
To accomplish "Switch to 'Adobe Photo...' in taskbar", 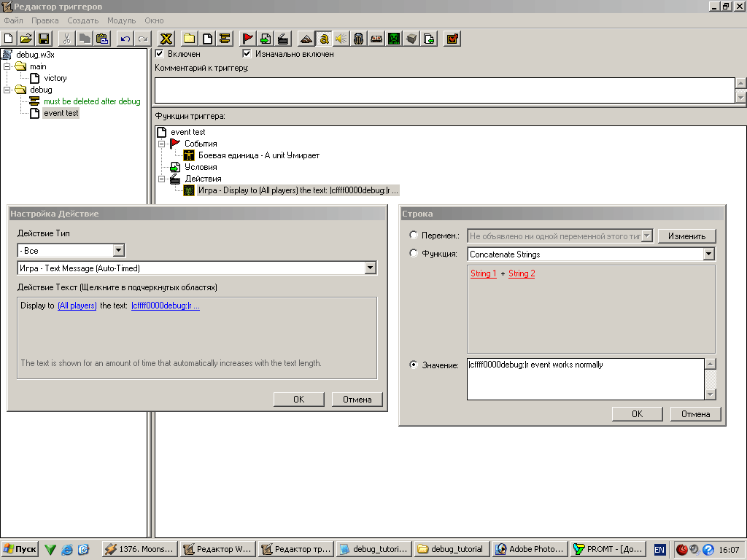I will (x=530, y=549).
